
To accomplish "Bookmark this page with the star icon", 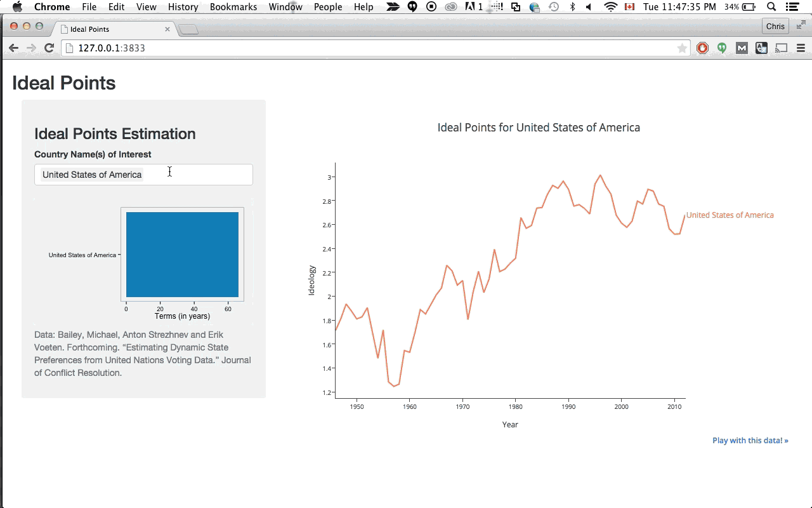I will pos(682,48).
